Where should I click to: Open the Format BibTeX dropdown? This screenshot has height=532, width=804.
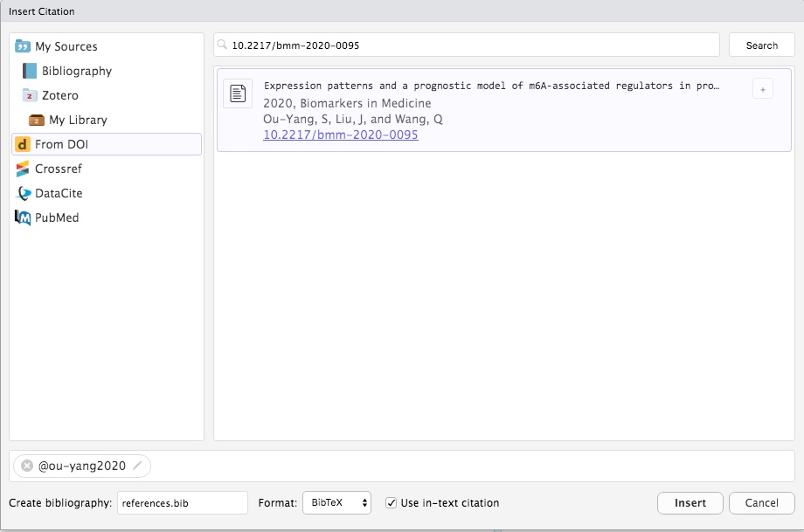click(336, 503)
